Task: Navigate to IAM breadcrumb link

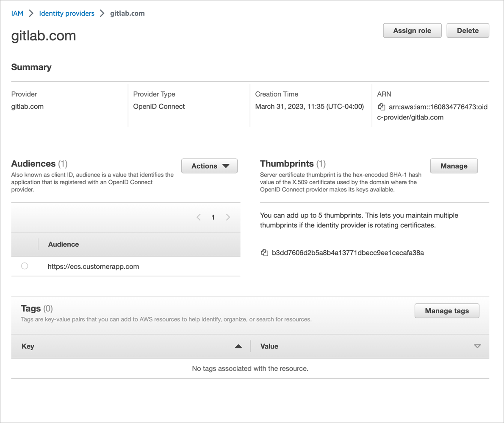Action: click(x=17, y=14)
